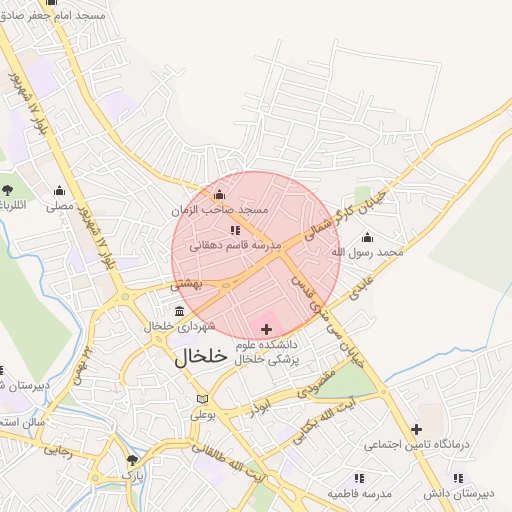Select the tree icon above ائللرباغی park

click(x=7, y=191)
